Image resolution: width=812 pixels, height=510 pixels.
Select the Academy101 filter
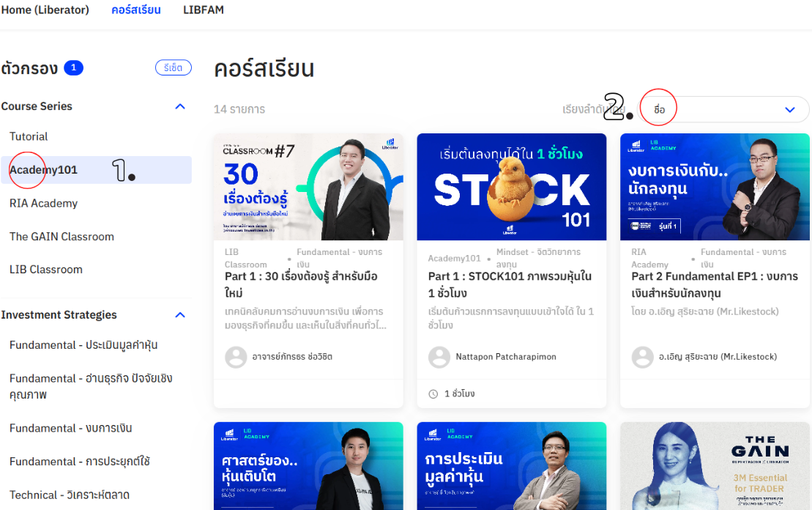click(x=97, y=170)
